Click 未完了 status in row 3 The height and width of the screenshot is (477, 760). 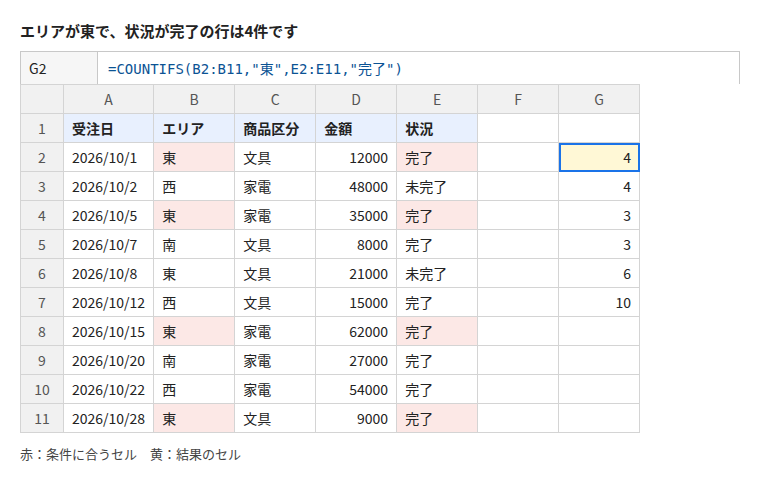pos(437,187)
